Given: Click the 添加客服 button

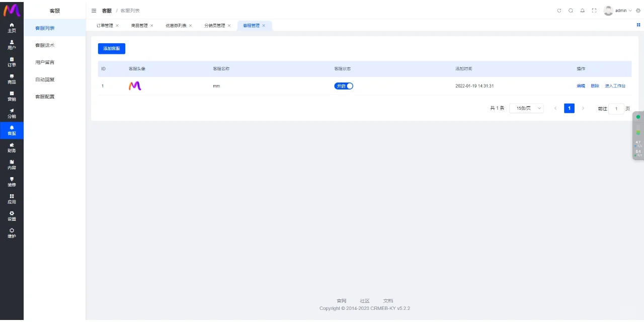Looking at the screenshot, I should 111,48.
